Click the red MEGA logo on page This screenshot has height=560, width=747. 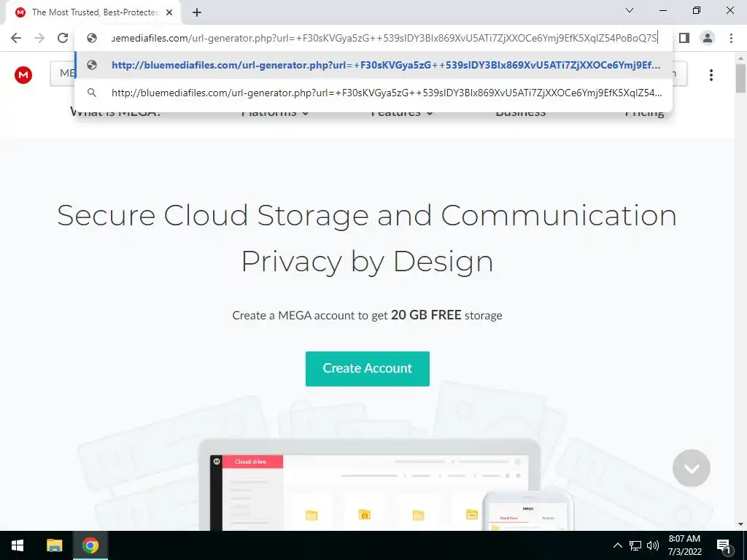(23, 75)
